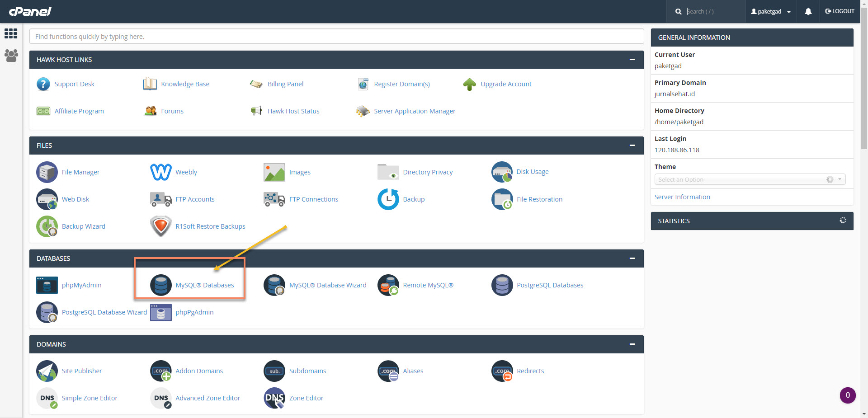The image size is (868, 418).
Task: Open the paketgad user menu
Action: 770,12
